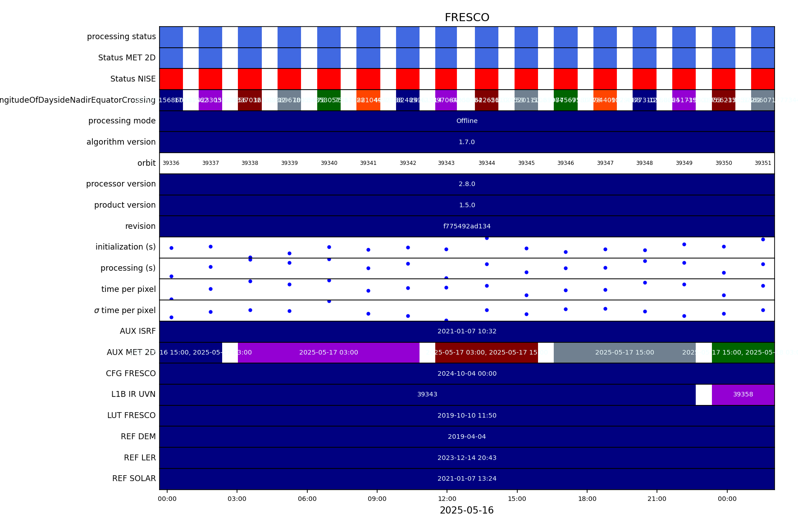This screenshot has width=798, height=532.
Task: Click the purple AUX MET 2D segment 2025-05-17 03:00
Action: coord(328,352)
